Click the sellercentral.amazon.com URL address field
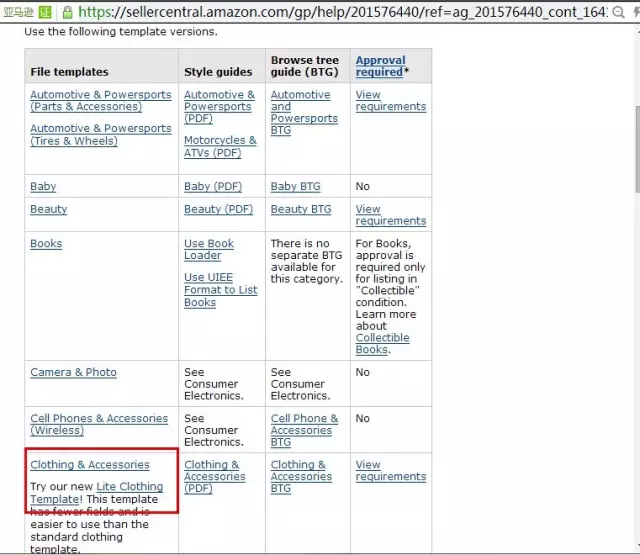This screenshot has height=555, width=640. coord(342,12)
